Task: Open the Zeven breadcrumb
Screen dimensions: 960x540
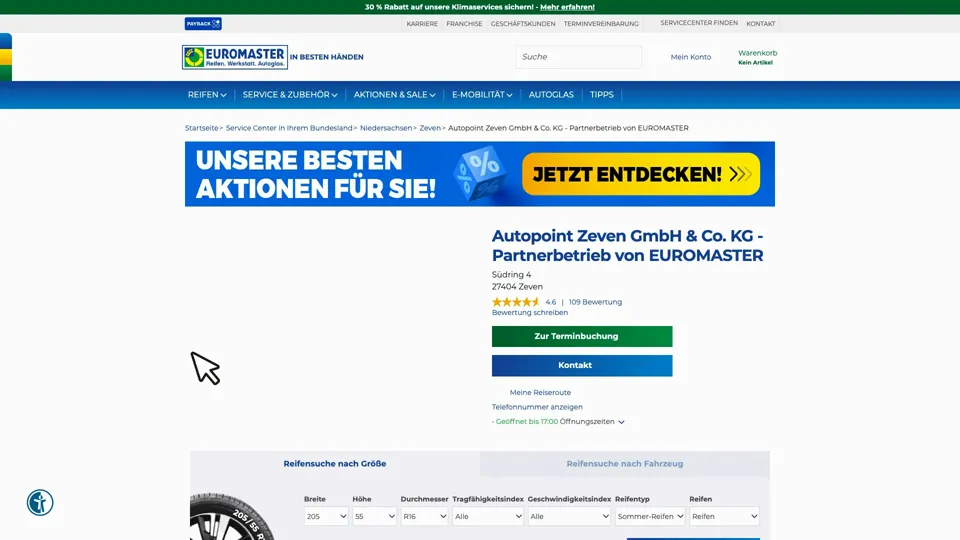Action: (430, 128)
